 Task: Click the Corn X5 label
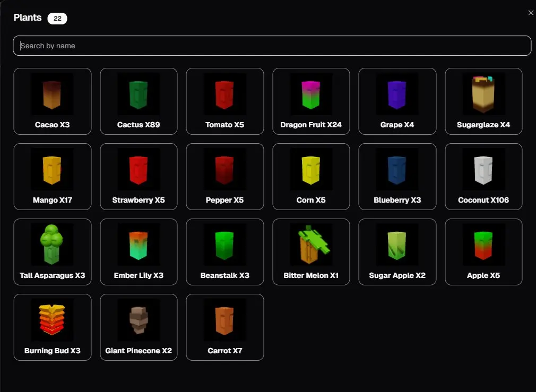(311, 200)
